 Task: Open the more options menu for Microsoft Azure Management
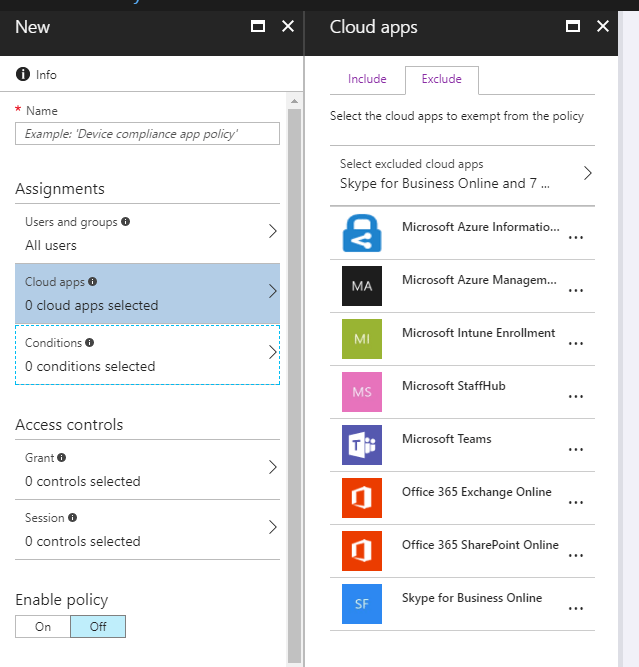[576, 291]
